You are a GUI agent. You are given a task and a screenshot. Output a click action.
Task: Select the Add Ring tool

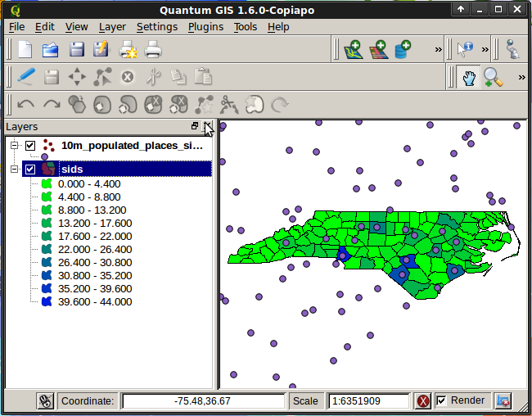pos(102,104)
